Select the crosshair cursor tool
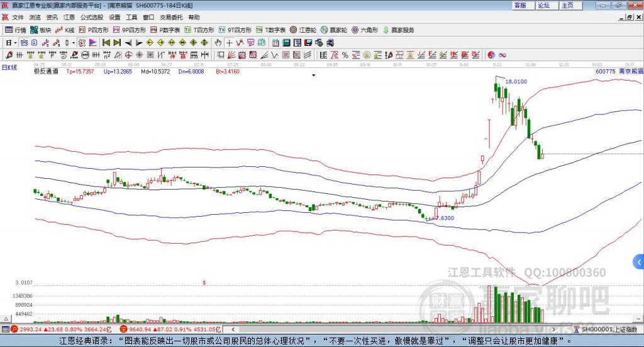Screen dimensions: 644x347 pyautogui.click(x=229, y=43)
